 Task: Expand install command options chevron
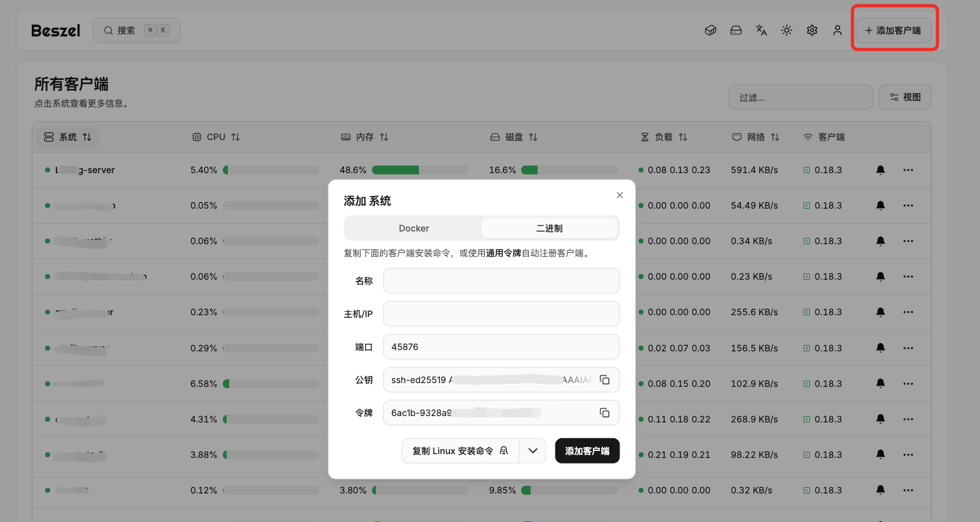click(x=533, y=451)
